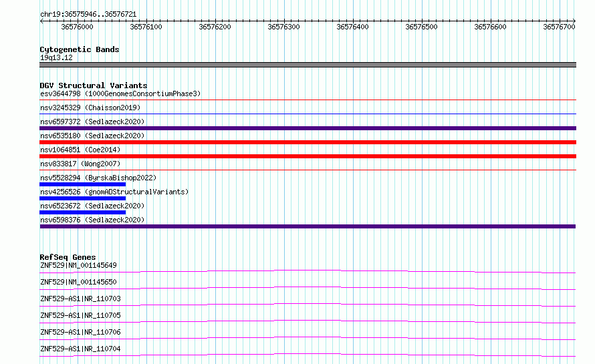
Task: Click ruler position 36576000
Action: point(77,27)
